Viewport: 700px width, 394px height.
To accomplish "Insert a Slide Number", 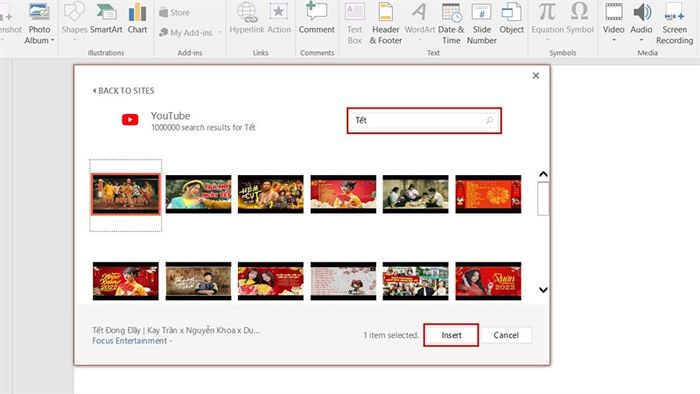I will coord(481,23).
